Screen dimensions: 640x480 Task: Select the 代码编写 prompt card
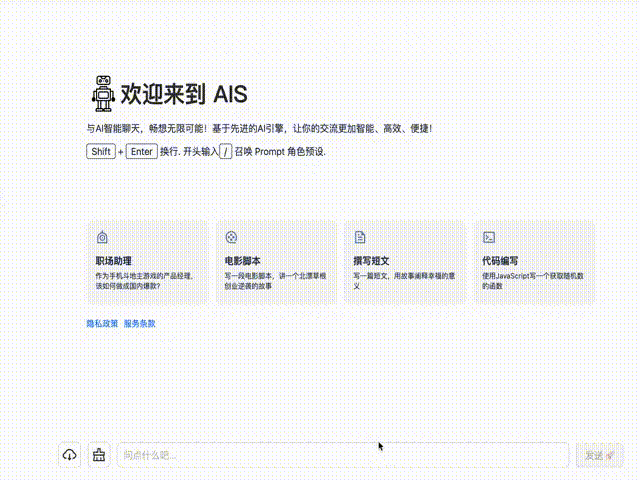[534, 262]
